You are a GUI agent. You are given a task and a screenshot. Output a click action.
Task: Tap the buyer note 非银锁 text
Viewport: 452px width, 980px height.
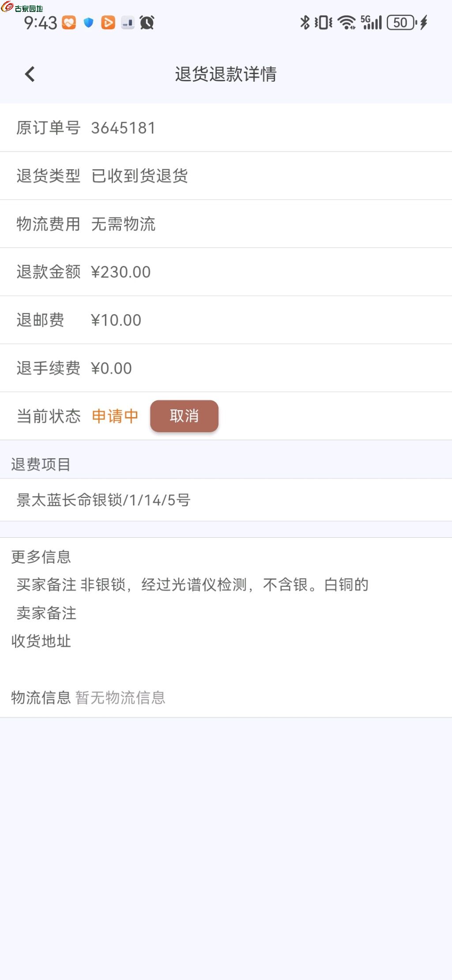(x=224, y=585)
